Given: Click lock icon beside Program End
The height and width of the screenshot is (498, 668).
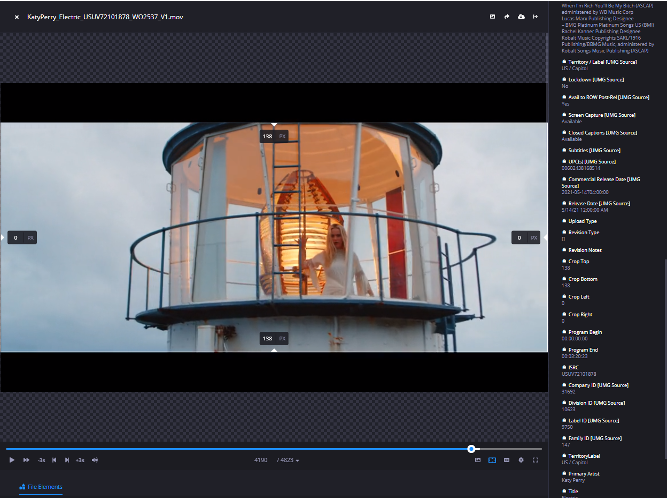Looking at the screenshot, I should click(x=564, y=350).
